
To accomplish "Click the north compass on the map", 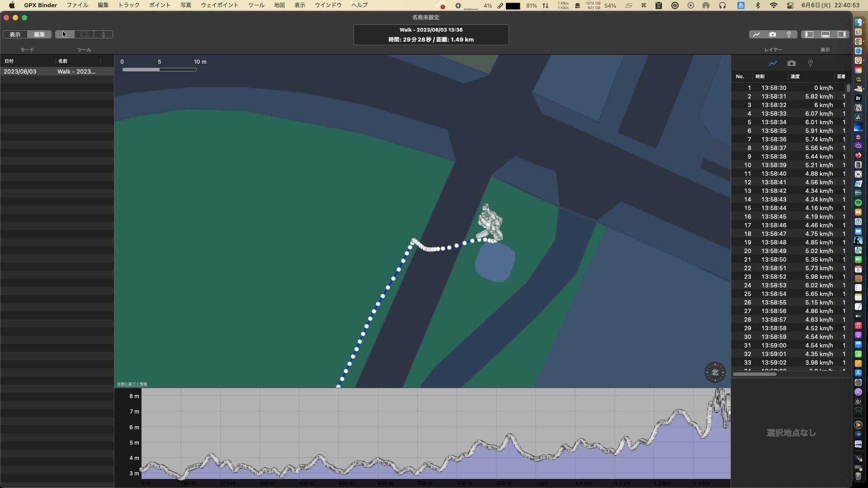I will (x=715, y=372).
